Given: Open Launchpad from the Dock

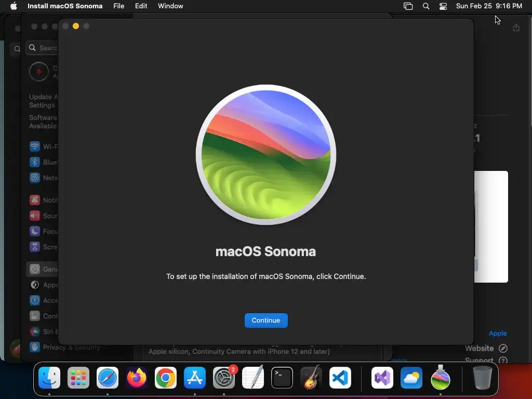Looking at the screenshot, I should tap(78, 378).
